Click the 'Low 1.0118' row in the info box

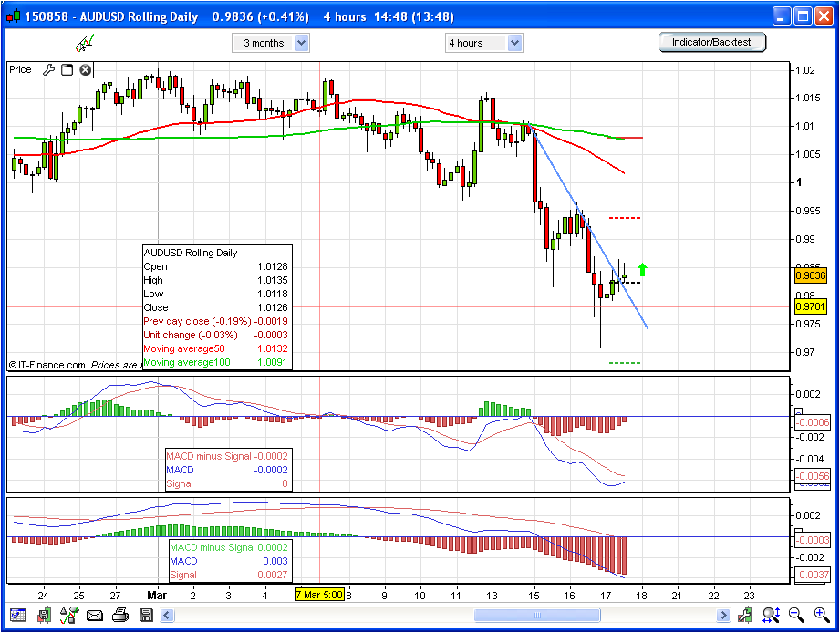pos(215,294)
